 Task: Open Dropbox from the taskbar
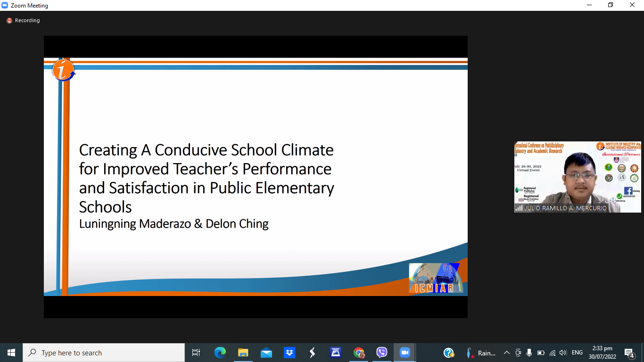pyautogui.click(x=289, y=353)
